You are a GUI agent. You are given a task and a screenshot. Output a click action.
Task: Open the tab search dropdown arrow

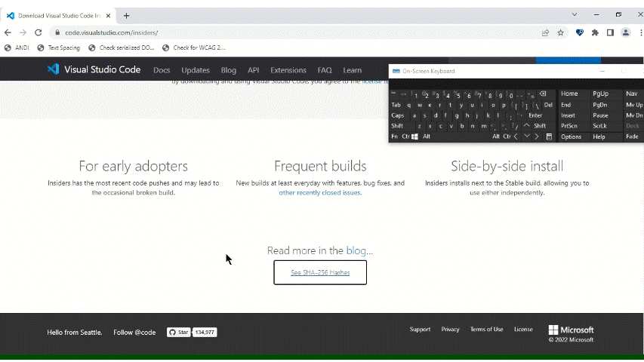click(x=575, y=14)
